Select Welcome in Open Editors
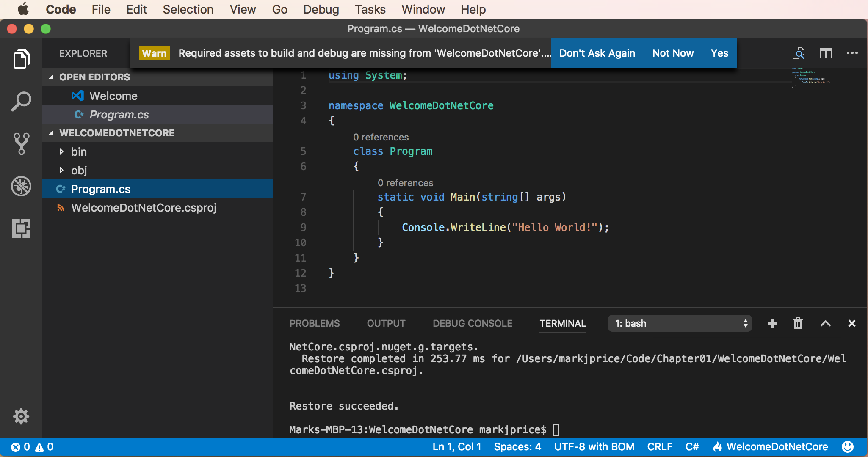This screenshot has height=457, width=868. (x=158, y=96)
